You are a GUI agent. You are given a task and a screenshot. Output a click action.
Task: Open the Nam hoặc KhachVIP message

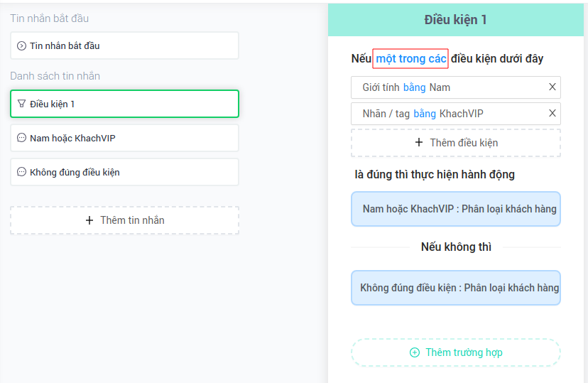[124, 138]
